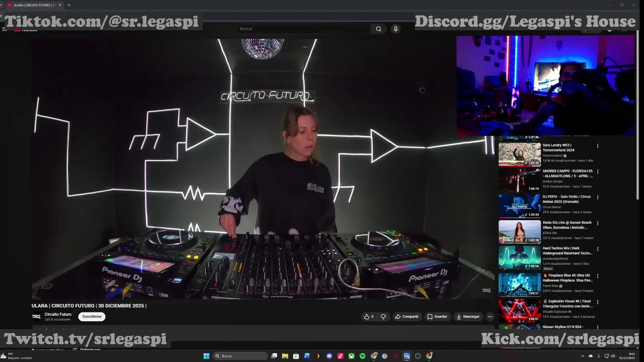Click the YouTube search magnifier button

coord(378,29)
